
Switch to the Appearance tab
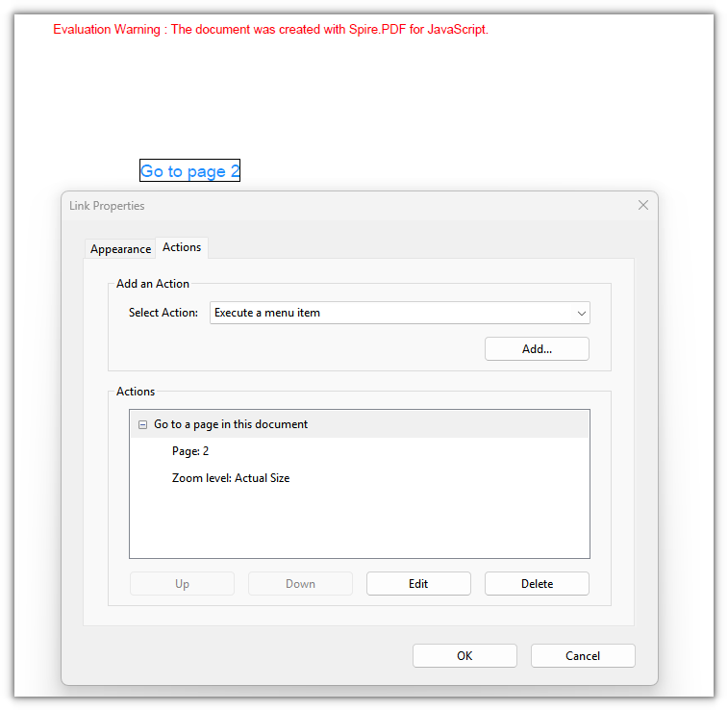click(120, 249)
